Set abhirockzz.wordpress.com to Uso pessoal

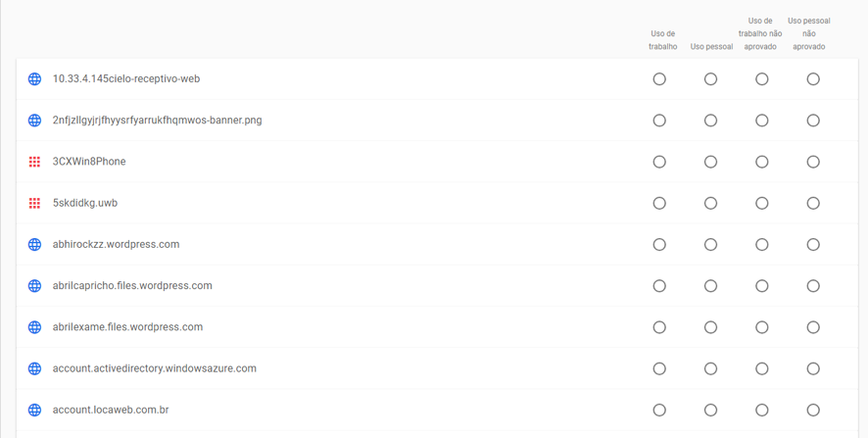coord(710,245)
